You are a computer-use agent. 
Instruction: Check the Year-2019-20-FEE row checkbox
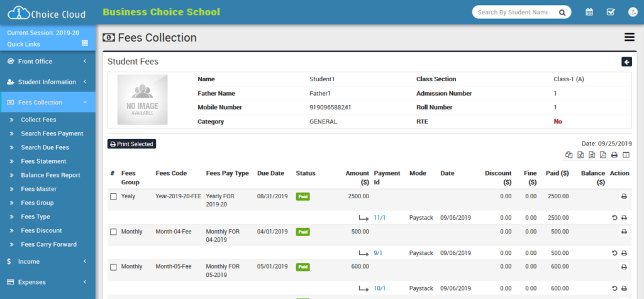113,196
